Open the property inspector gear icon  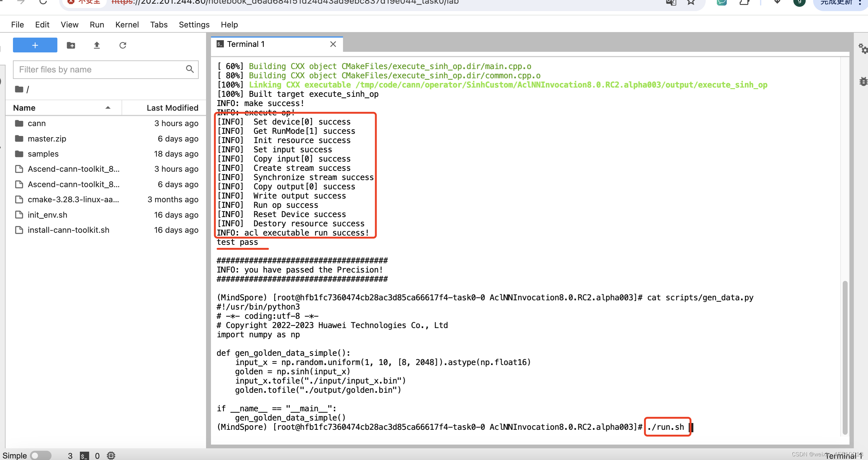pyautogui.click(x=863, y=48)
